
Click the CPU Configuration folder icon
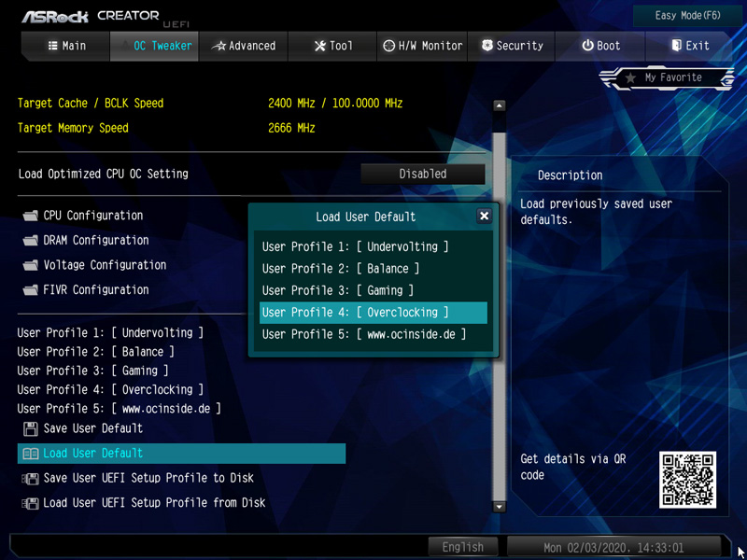coord(30,216)
